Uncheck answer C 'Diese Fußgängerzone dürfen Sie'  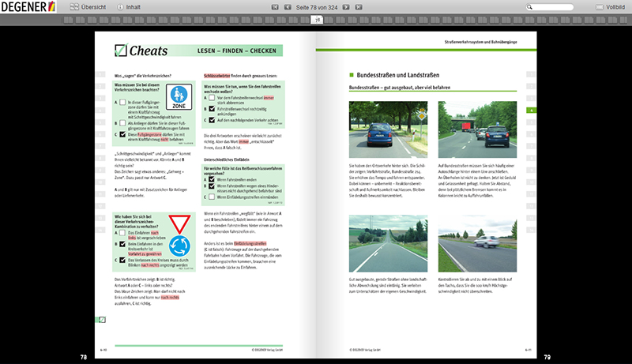(122, 134)
